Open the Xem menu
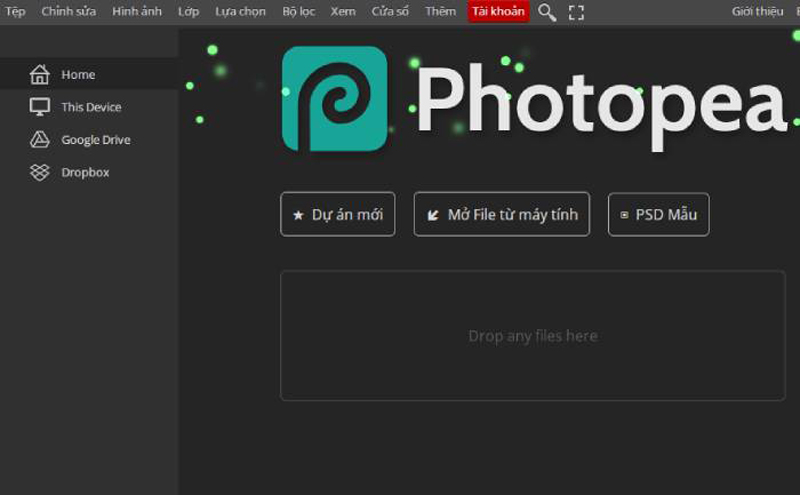 pyautogui.click(x=343, y=11)
